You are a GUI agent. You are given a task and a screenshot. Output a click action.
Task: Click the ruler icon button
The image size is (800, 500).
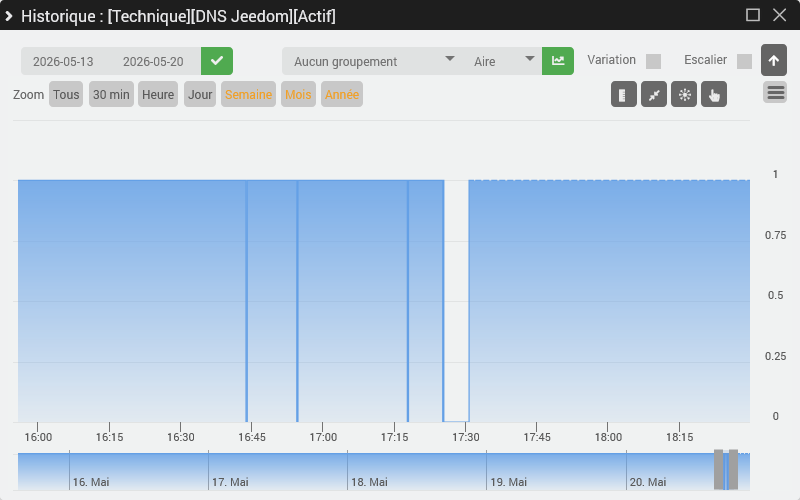623,94
